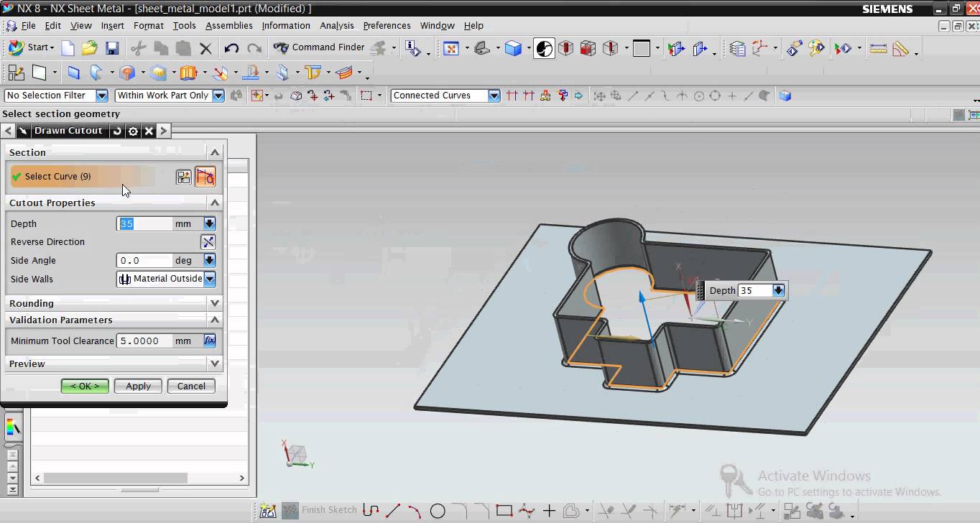Open Command Finder
Image resolution: width=980 pixels, height=523 pixels.
coord(319,47)
